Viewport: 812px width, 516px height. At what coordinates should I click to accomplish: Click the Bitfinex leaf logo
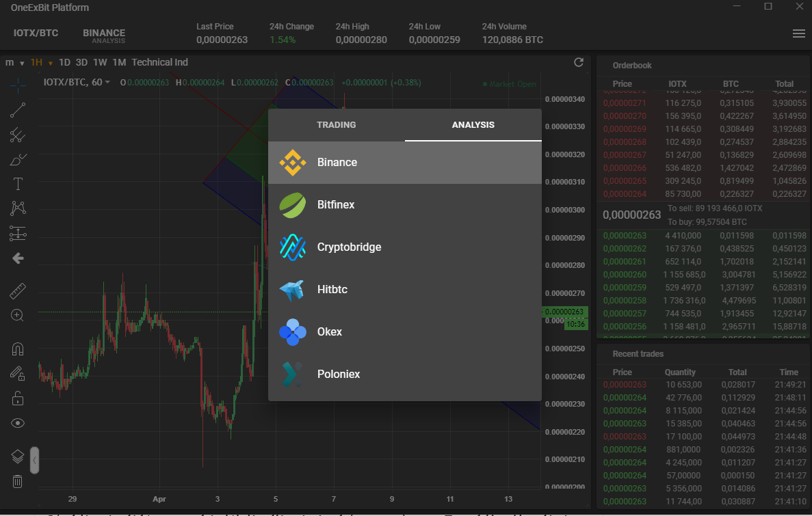pos(293,205)
